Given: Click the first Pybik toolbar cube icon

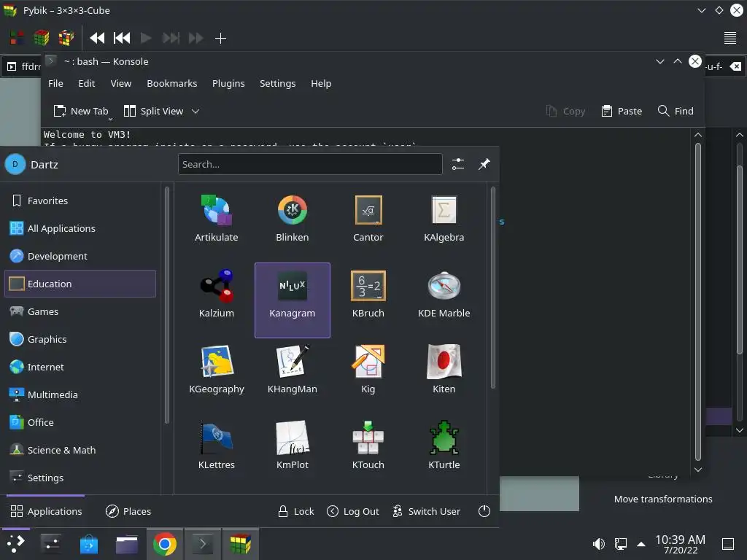Looking at the screenshot, I should (17, 38).
